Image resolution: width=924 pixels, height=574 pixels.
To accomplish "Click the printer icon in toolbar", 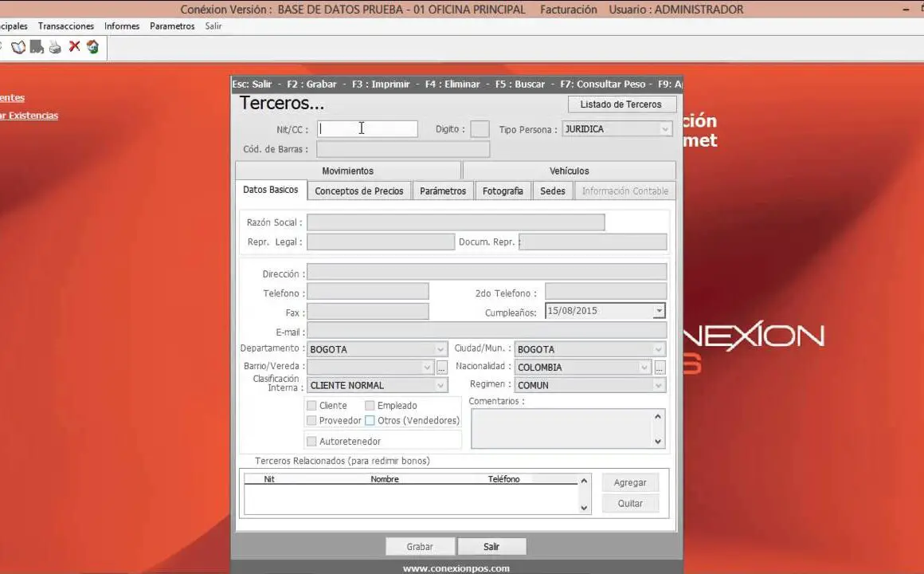I will 55,47.
